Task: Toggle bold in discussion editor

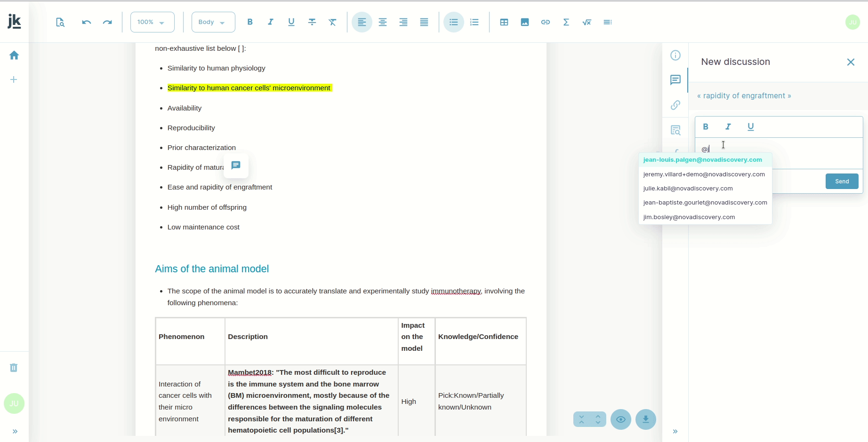Action: pos(706,126)
